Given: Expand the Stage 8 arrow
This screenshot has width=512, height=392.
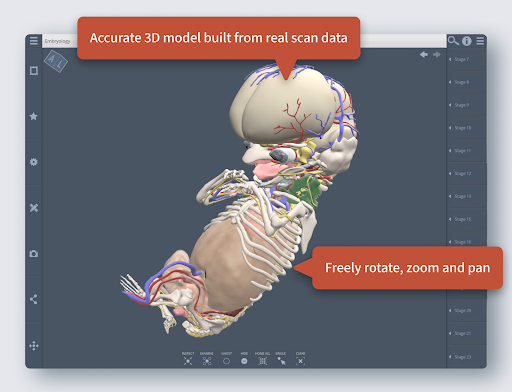Looking at the screenshot, I should (x=450, y=82).
